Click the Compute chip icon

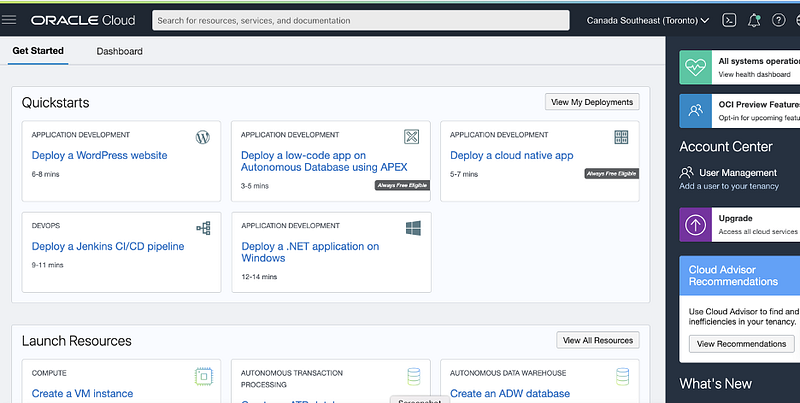coord(204,376)
